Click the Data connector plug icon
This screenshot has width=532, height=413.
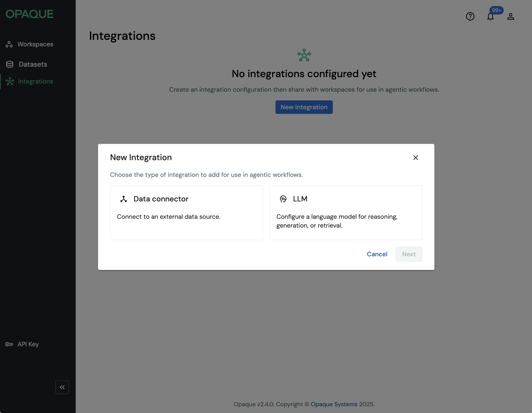click(124, 199)
